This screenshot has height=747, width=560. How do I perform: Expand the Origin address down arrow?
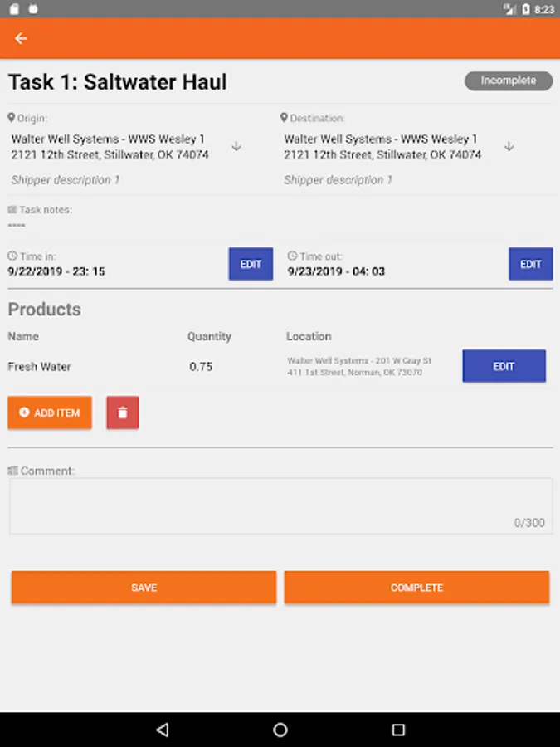pyautogui.click(x=236, y=146)
